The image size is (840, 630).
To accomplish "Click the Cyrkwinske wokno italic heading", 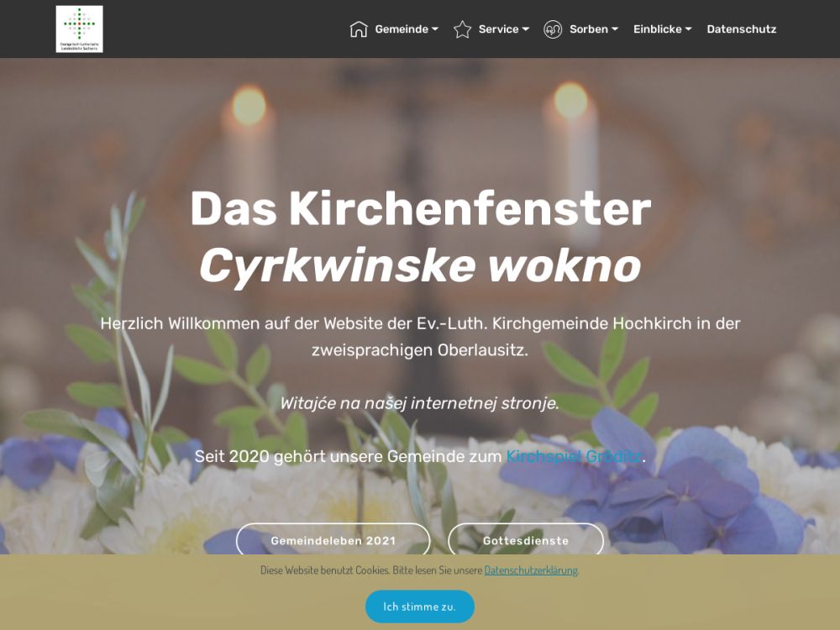I will (420, 265).
